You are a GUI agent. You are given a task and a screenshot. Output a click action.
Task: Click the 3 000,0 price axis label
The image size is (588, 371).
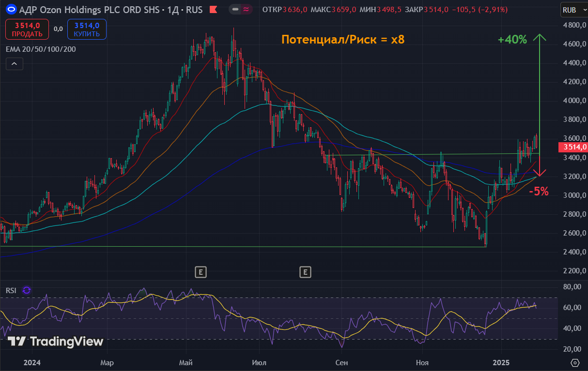[575, 195]
